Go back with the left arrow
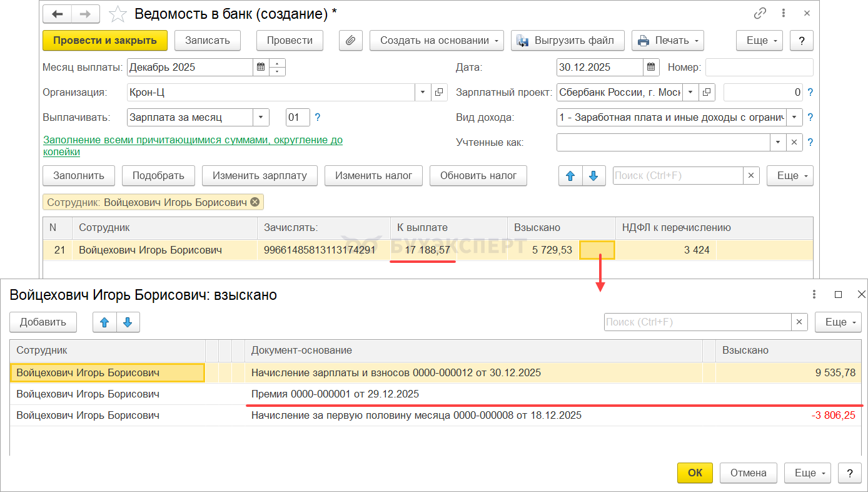 point(58,14)
